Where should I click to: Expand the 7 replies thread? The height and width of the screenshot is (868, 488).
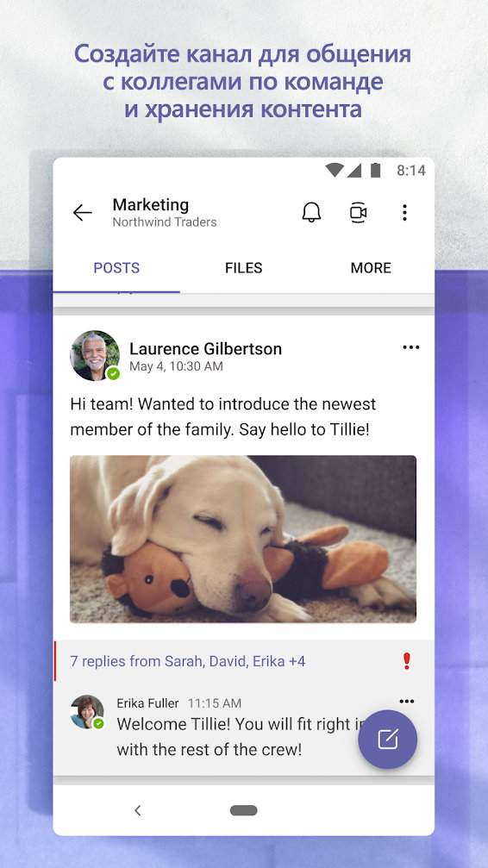pos(188,661)
